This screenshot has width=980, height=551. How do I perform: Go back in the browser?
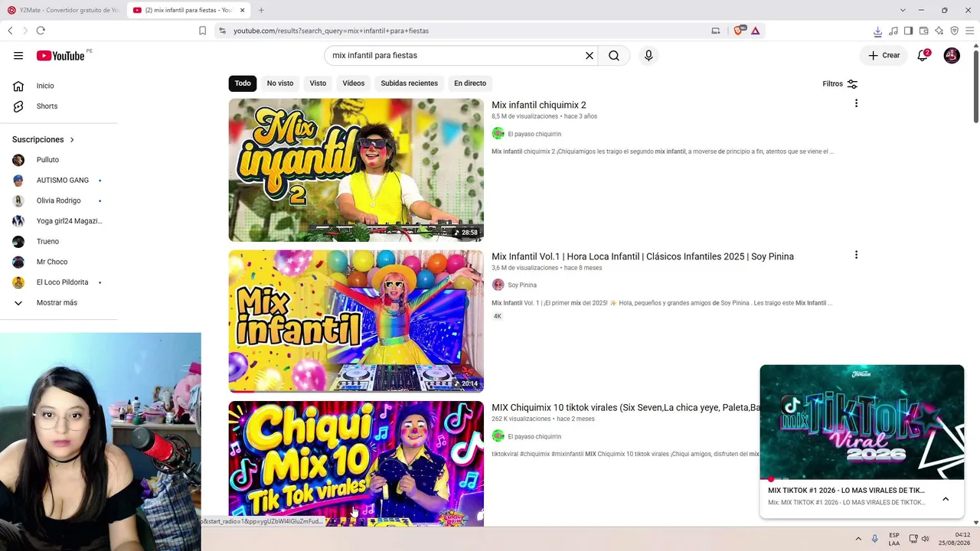(10, 31)
